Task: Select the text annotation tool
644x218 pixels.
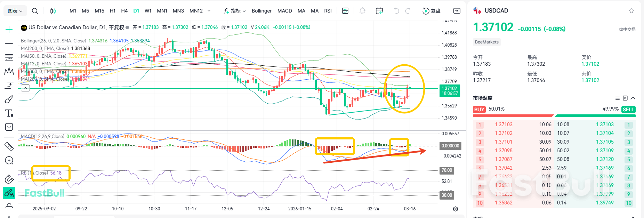Action: coord(9,113)
